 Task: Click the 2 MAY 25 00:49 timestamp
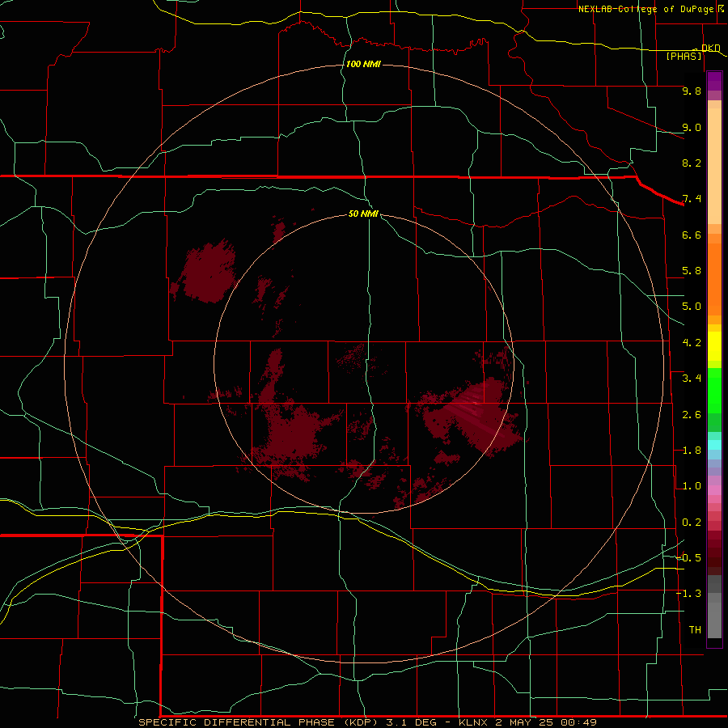coord(545,722)
